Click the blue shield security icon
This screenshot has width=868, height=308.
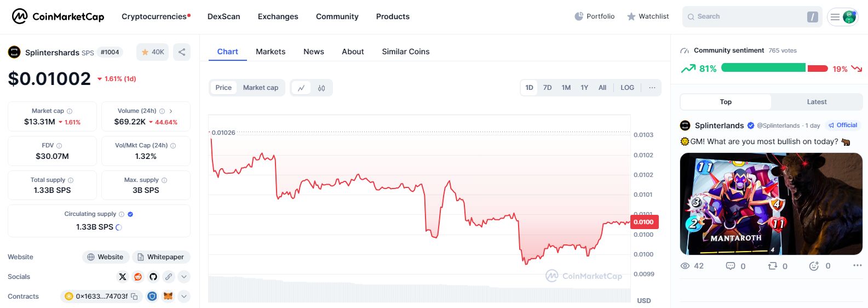[152, 296]
